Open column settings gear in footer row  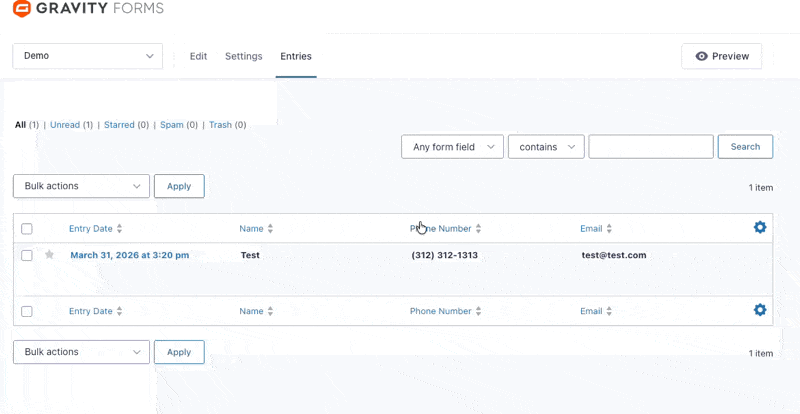click(x=760, y=310)
